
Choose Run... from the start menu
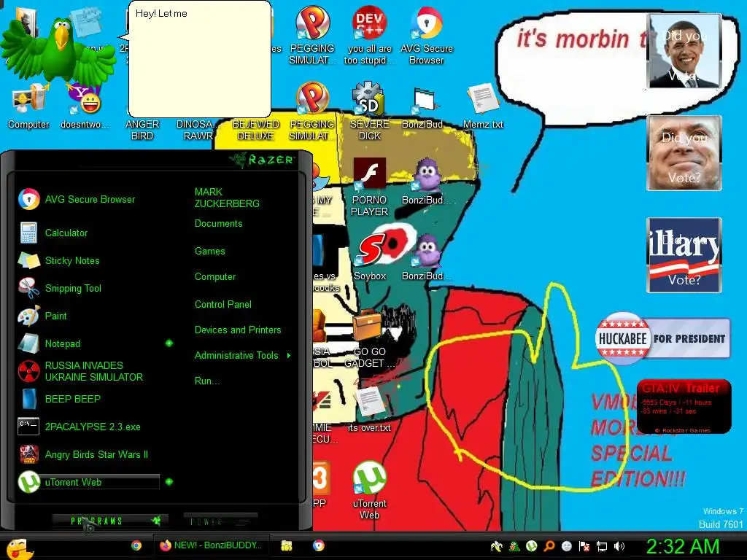206,381
